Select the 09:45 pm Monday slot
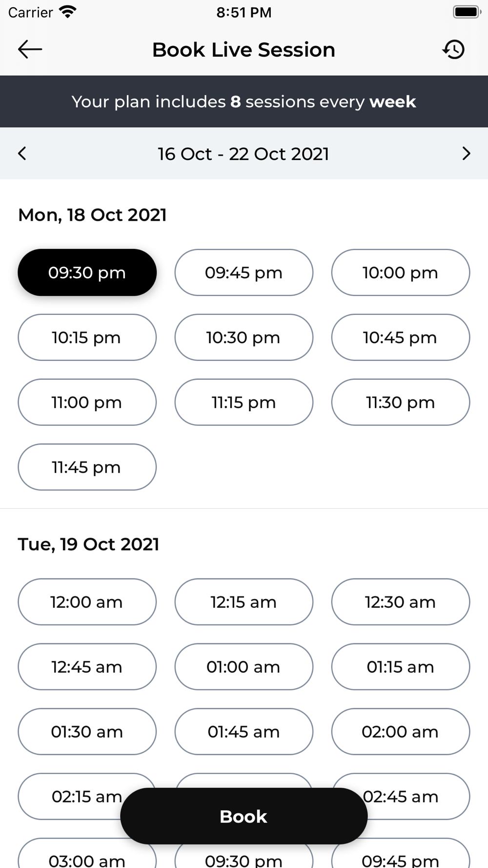Viewport: 488px width, 868px height. point(244,272)
